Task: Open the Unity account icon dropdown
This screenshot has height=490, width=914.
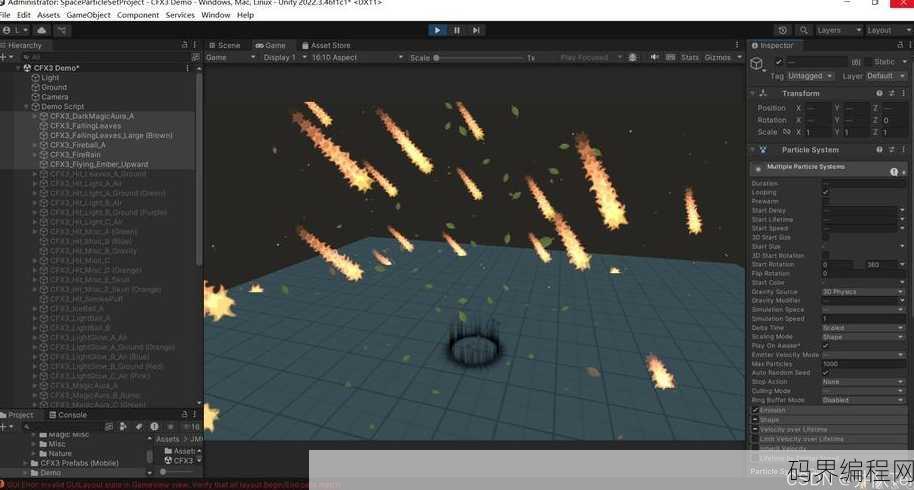Action: click(x=15, y=30)
